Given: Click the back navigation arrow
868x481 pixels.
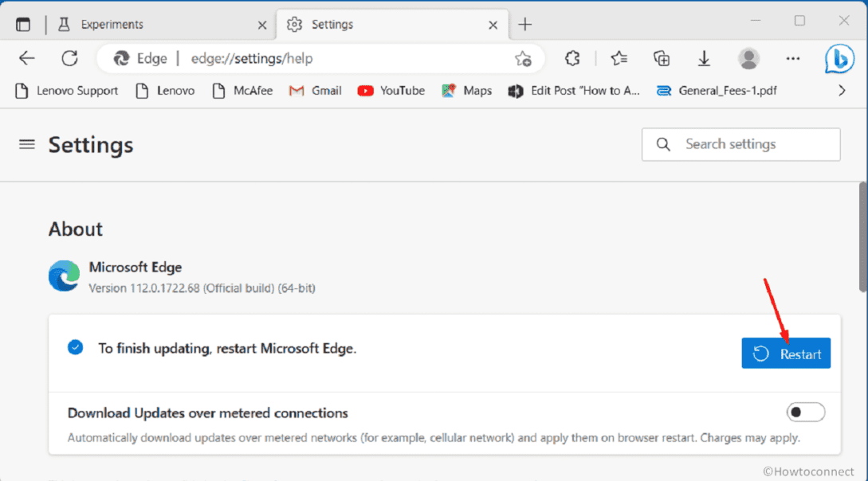Looking at the screenshot, I should coord(26,57).
